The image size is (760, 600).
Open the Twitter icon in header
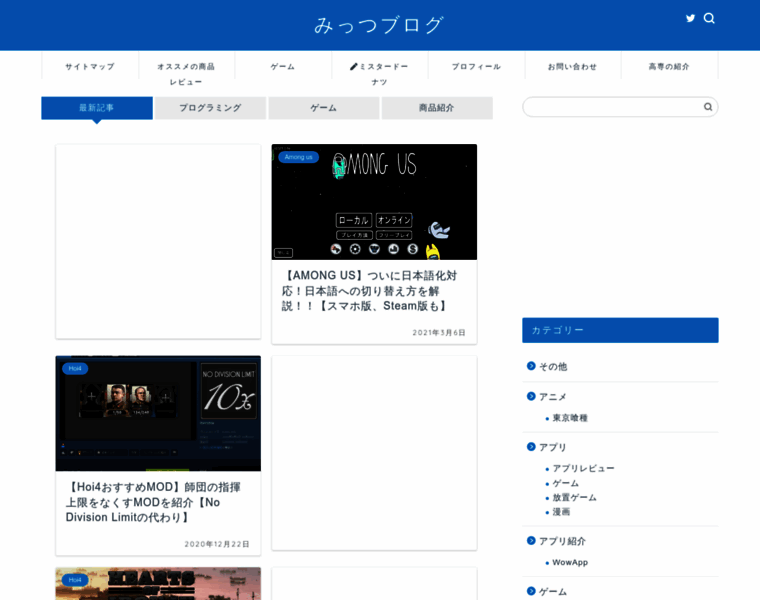coord(690,18)
